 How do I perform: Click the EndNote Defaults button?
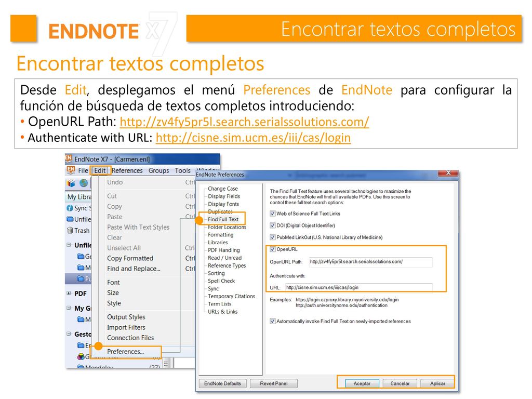pos(222,383)
